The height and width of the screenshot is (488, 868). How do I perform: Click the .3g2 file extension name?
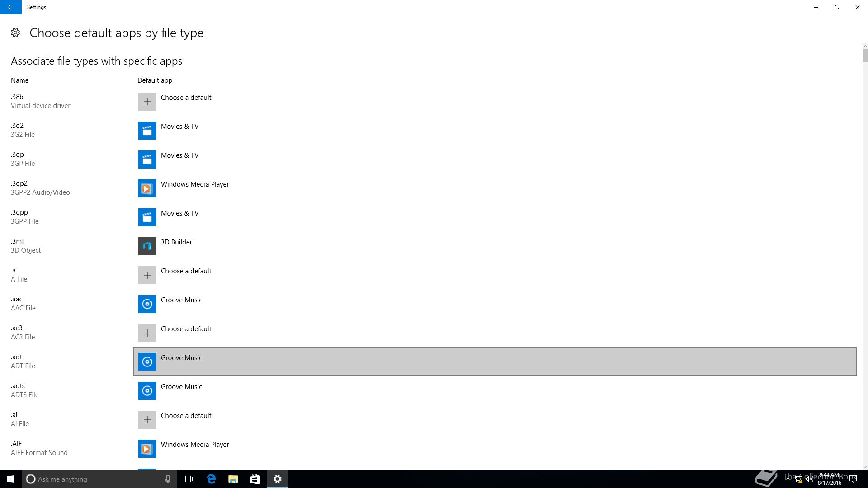(x=17, y=126)
